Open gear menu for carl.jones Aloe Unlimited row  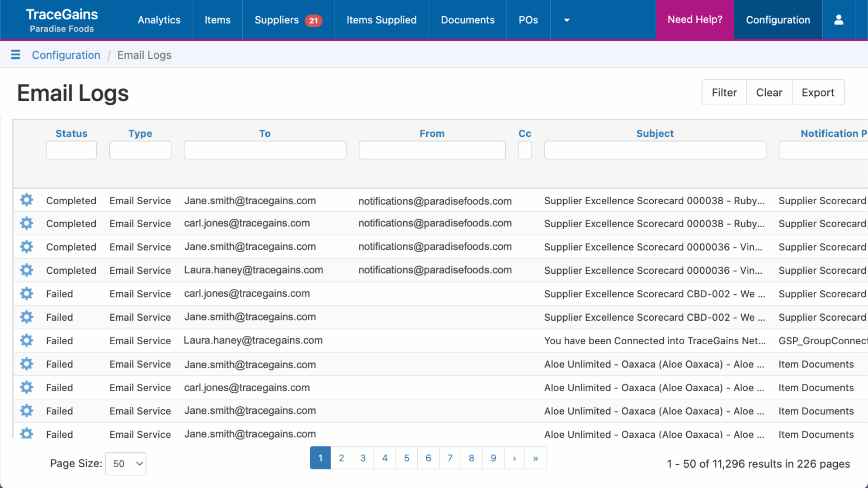[27, 388]
